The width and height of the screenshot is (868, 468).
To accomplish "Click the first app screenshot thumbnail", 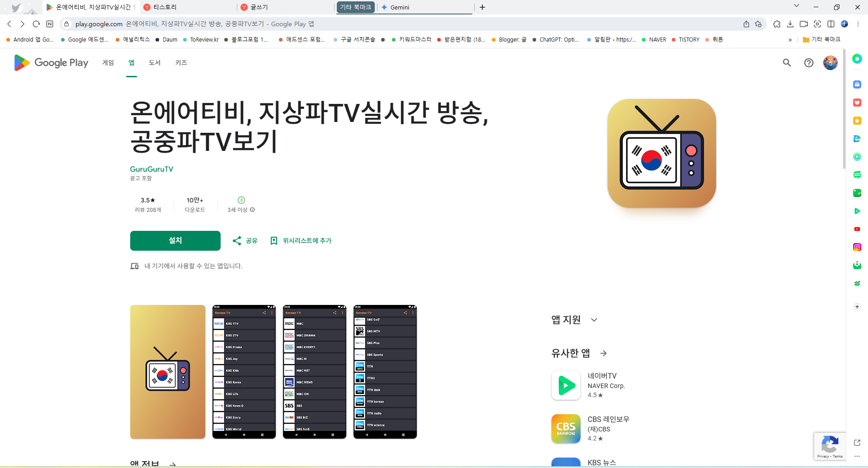I will [x=167, y=371].
